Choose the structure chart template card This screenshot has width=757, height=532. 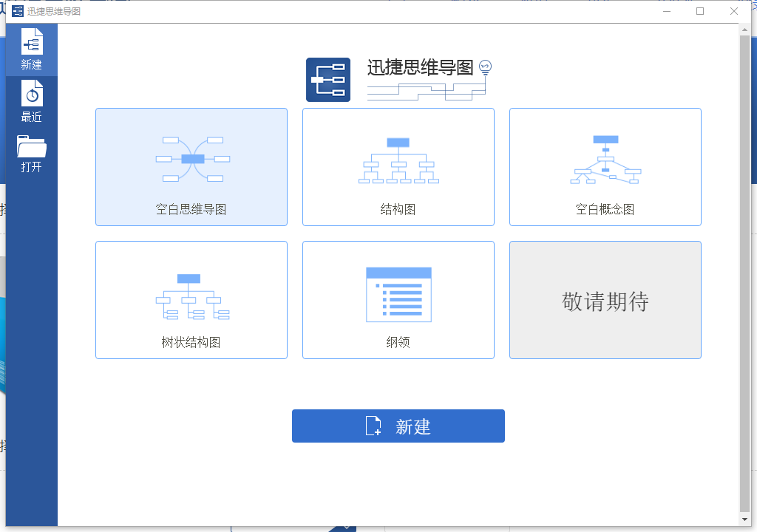(x=398, y=167)
